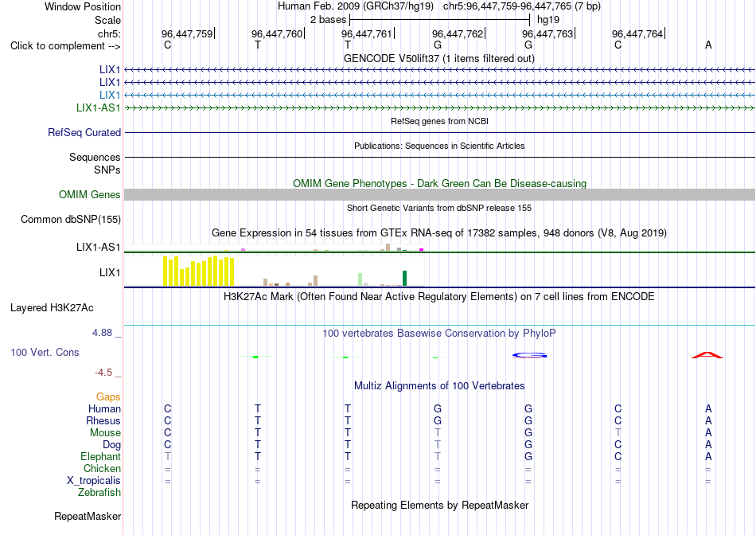The height and width of the screenshot is (535, 756).
Task: Open the "OMIM Gene Phenotypes" green track title
Action: pyautogui.click(x=439, y=183)
